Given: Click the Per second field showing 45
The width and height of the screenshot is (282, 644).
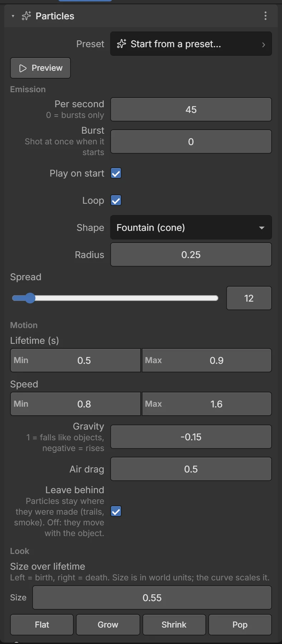Looking at the screenshot, I should tap(191, 109).
